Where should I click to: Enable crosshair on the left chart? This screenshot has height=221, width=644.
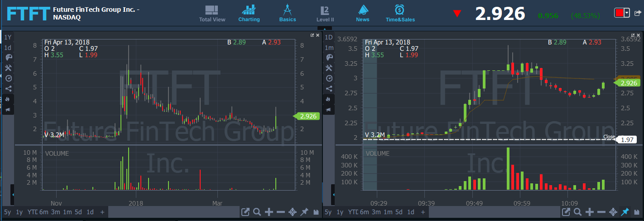pos(292,212)
